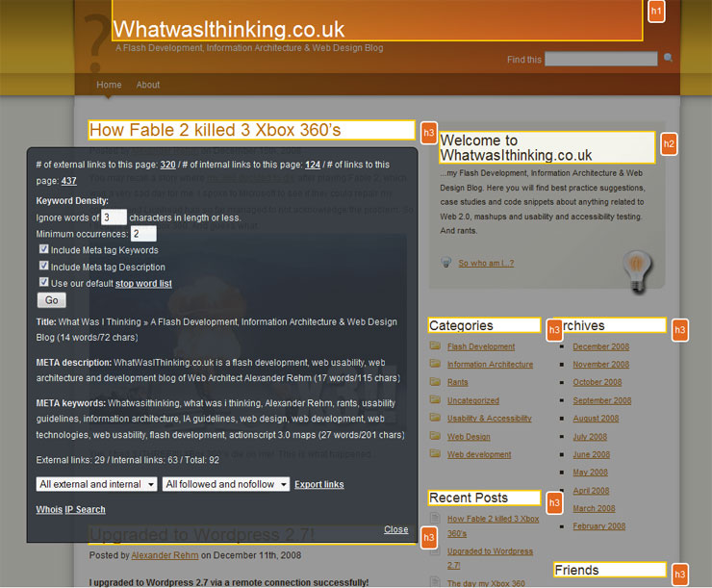Toggle Include Meta tag Description checkbox

pyautogui.click(x=43, y=266)
